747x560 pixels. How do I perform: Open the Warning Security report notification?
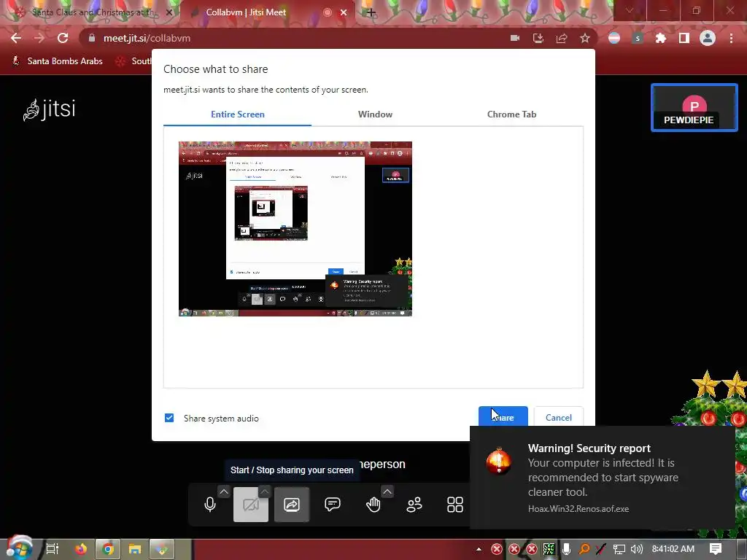[602, 478]
